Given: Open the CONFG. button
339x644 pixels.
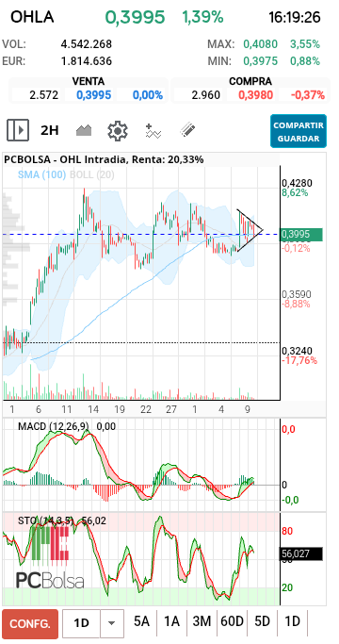Looking at the screenshot, I should pyautogui.click(x=30, y=624).
